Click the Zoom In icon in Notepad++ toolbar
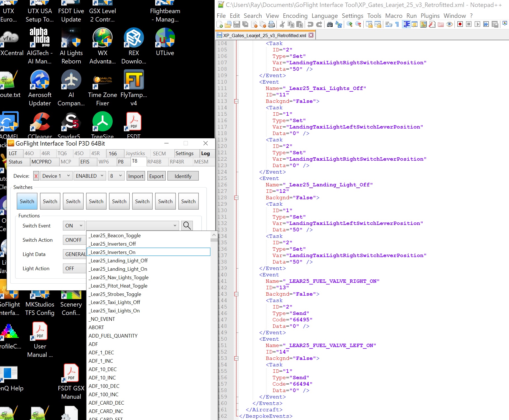 tap(349, 24)
